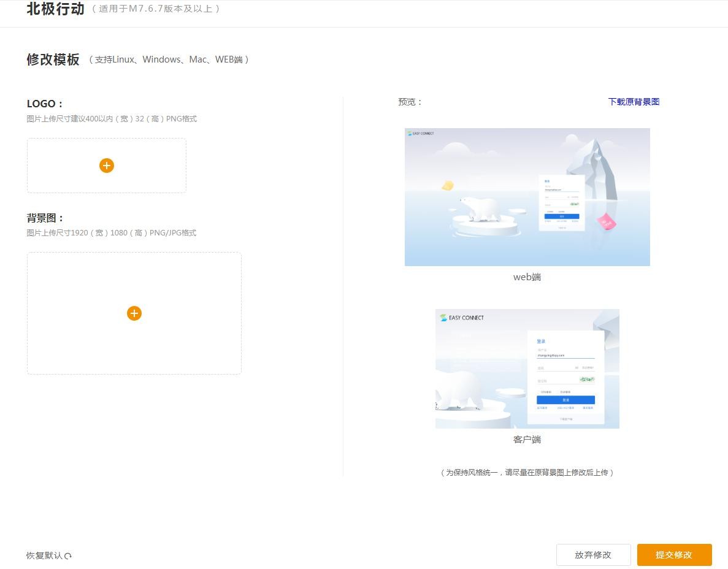Click USB-KEY登录 link in 客户端 preview
The image size is (728, 569).
point(565,408)
